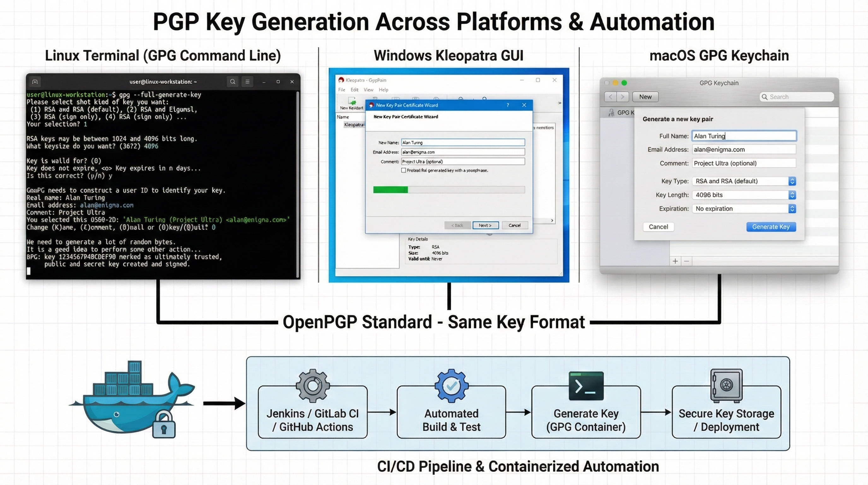
Task: Enable protect generated key with a passphrase
Action: tap(403, 170)
